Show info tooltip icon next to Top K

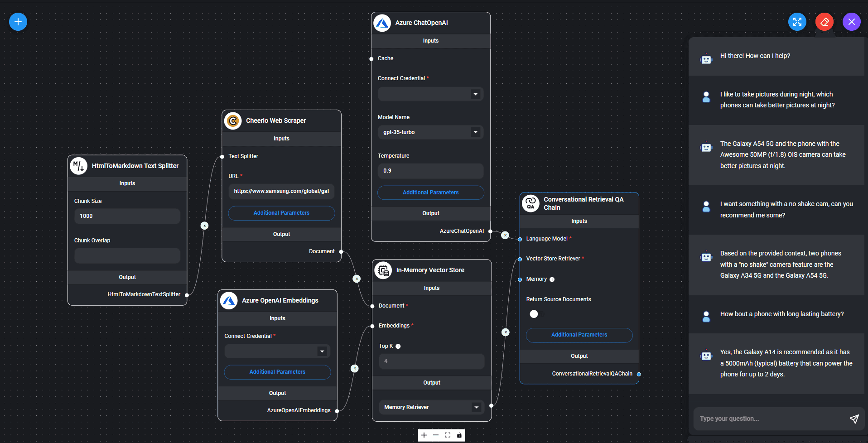(x=398, y=347)
